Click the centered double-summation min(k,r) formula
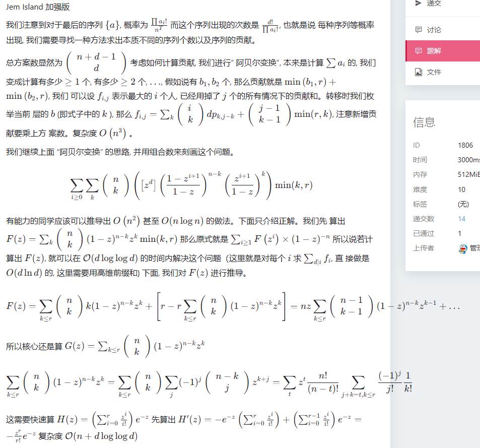The image size is (480, 448). click(x=191, y=185)
